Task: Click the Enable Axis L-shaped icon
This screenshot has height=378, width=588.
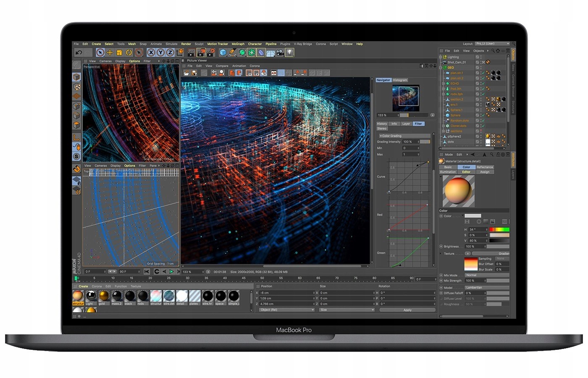Action: [x=76, y=137]
